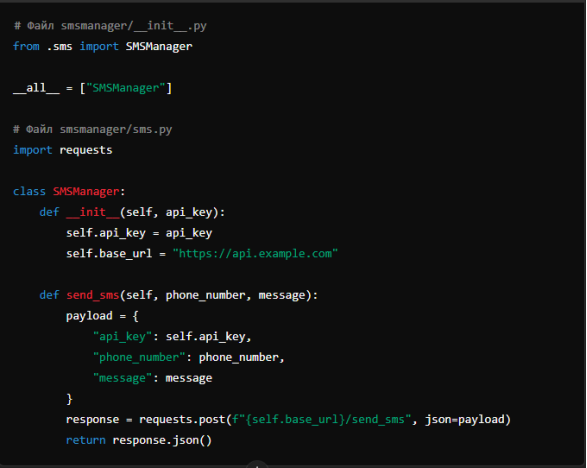Click the "message" dictionary key string
587x468 pixels.
[122, 378]
